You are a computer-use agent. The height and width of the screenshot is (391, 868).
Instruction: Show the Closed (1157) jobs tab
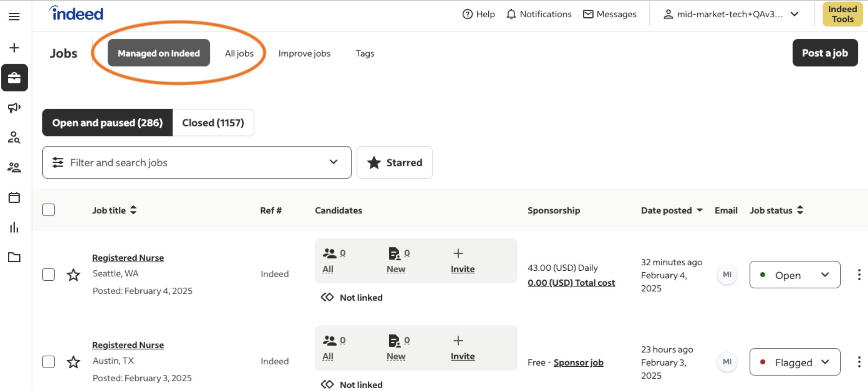213,123
